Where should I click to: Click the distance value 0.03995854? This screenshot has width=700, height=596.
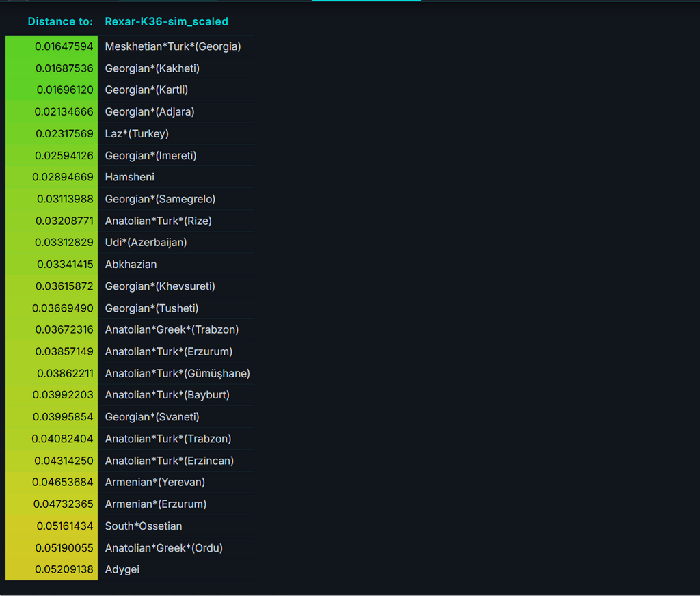63,416
